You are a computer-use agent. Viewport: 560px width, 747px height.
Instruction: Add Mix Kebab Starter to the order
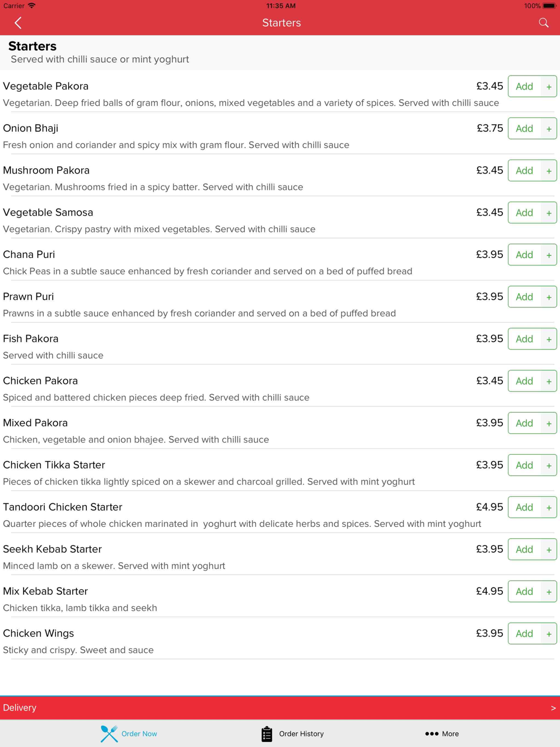point(524,591)
